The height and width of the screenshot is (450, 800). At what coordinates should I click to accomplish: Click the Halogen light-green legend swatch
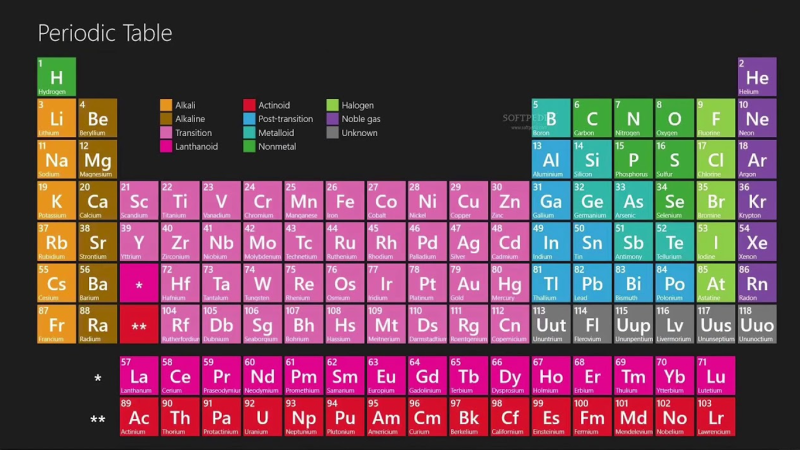pos(332,105)
